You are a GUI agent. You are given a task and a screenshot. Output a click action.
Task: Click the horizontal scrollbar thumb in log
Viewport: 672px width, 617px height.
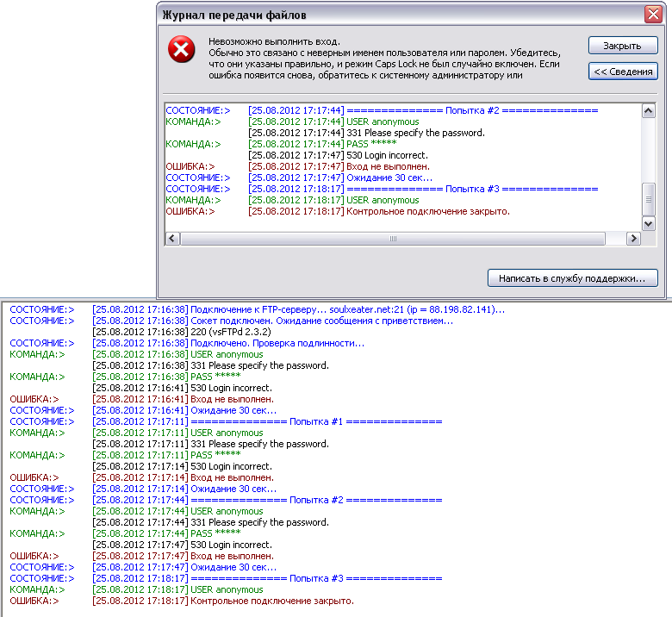point(393,239)
